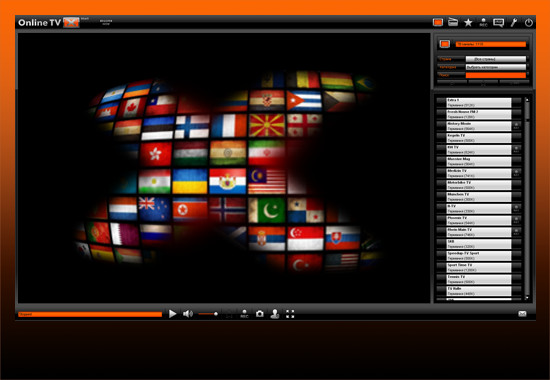Click the channel list scrollbar thumb
The height and width of the screenshot is (380, 550).
coord(527,112)
